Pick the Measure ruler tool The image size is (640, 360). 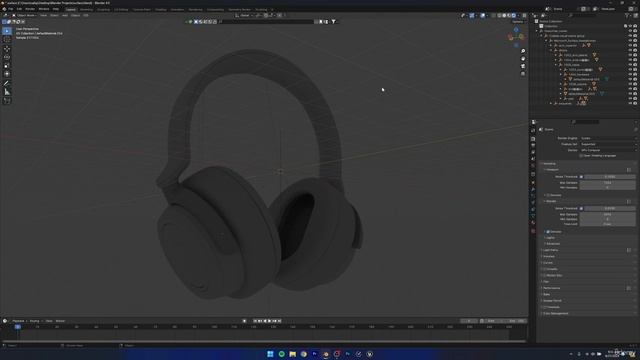7,92
